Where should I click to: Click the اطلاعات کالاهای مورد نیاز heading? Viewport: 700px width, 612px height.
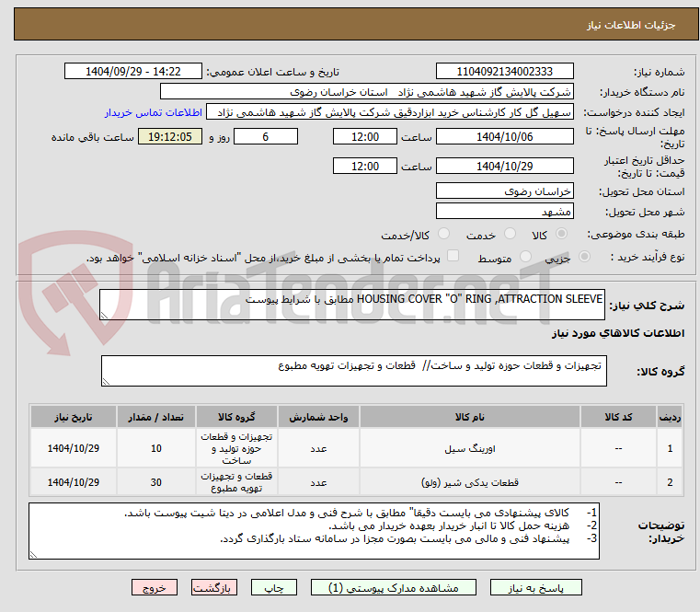tap(618, 333)
